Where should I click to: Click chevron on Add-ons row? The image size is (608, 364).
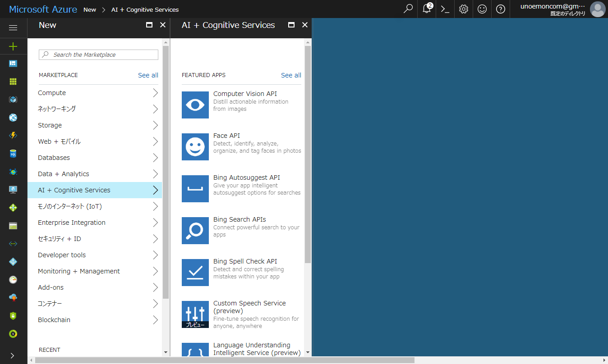coord(155,287)
